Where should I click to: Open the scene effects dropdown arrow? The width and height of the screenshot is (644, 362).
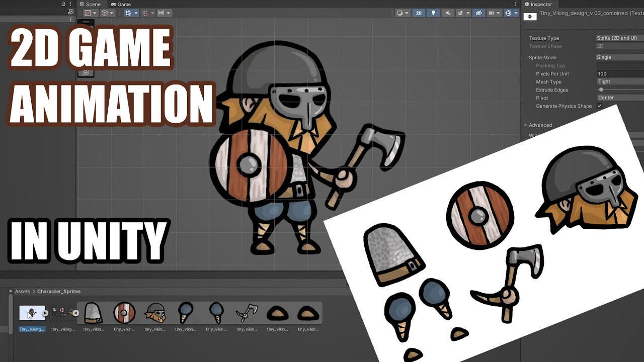point(468,13)
